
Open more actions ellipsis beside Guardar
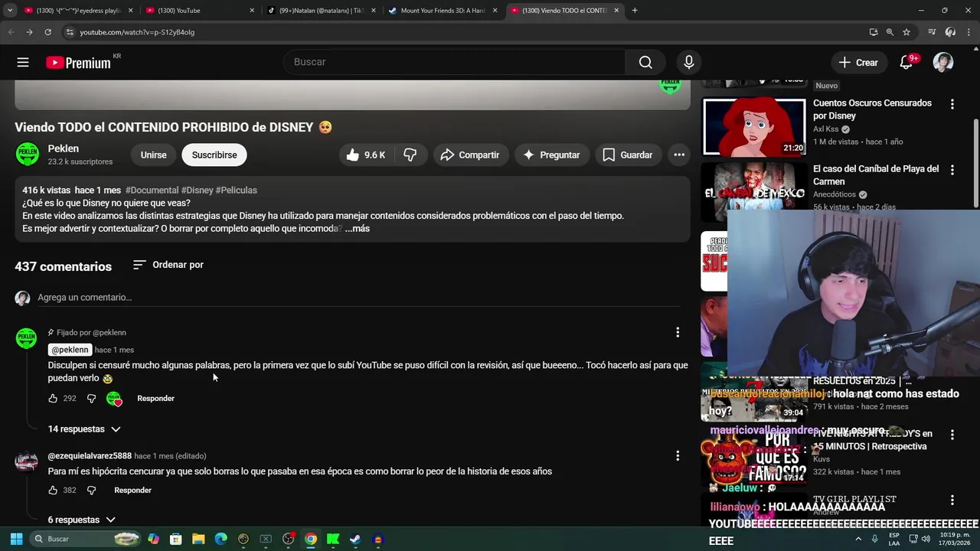point(679,155)
